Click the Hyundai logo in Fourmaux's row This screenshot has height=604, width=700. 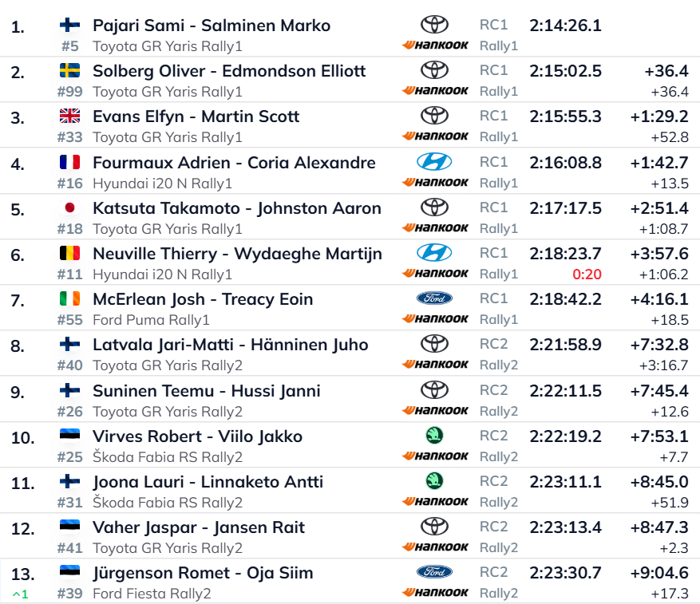click(x=434, y=162)
